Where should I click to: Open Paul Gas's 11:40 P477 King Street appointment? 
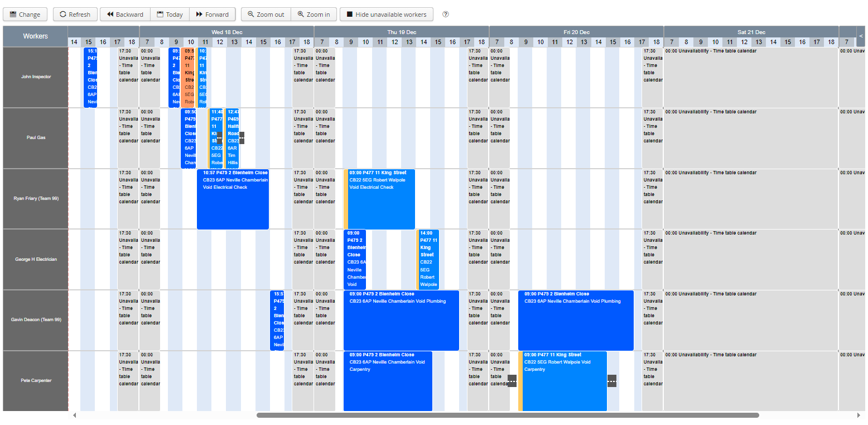click(216, 138)
